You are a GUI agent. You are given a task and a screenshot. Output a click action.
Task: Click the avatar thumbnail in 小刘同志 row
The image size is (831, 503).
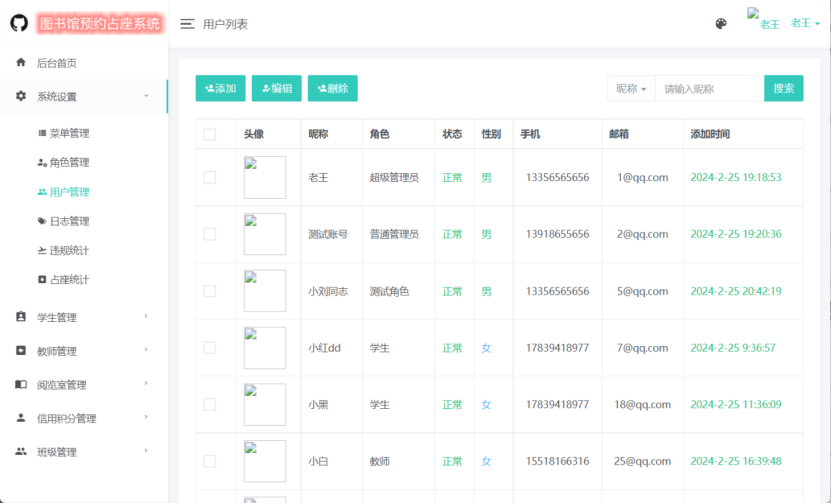[x=264, y=290]
